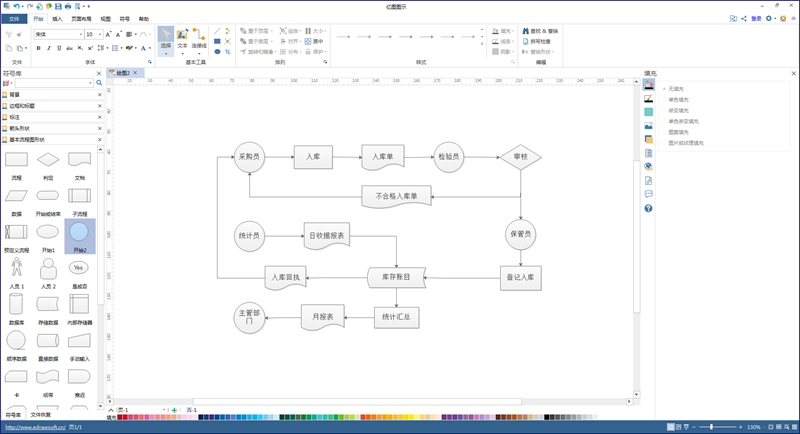Open the edrawsoft.cn link in status bar

pos(35,427)
